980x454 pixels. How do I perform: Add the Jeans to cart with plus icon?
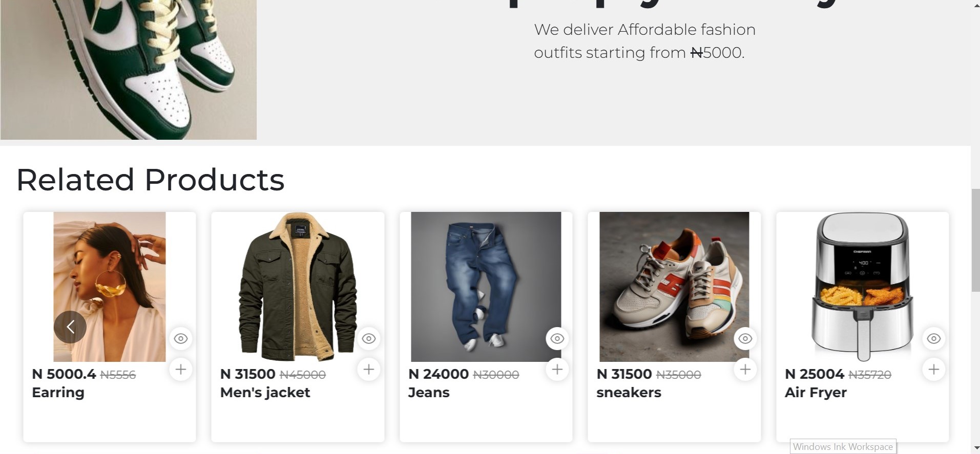click(557, 369)
